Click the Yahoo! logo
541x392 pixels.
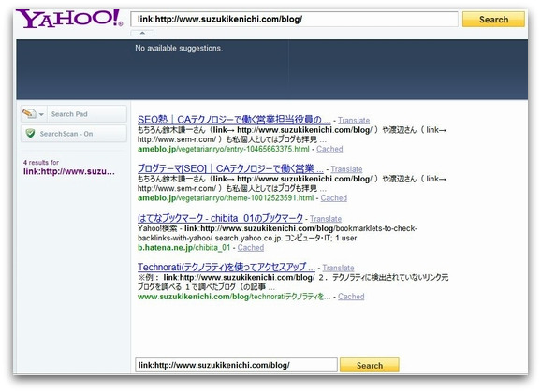tap(69, 19)
